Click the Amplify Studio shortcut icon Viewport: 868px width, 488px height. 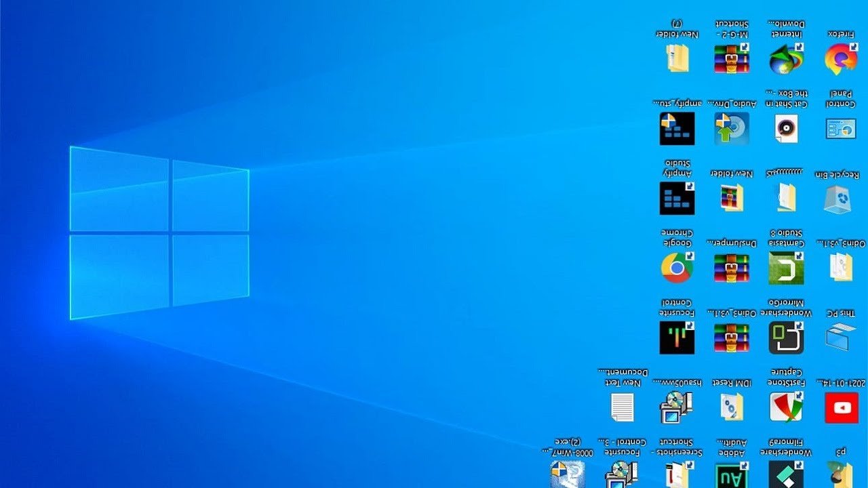pos(677,198)
